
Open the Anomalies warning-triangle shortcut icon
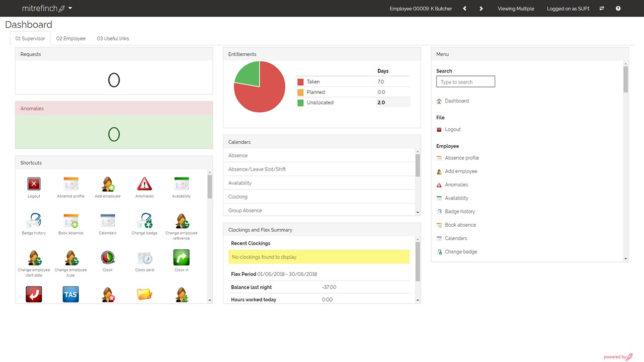coord(144,184)
